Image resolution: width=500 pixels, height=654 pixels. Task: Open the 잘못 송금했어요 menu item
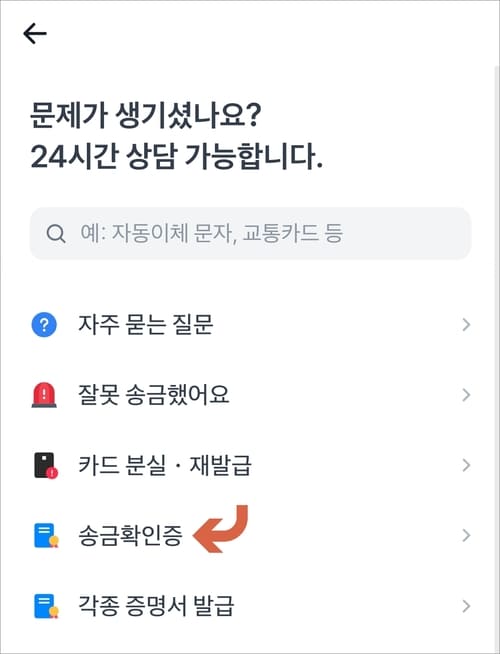tap(250, 395)
